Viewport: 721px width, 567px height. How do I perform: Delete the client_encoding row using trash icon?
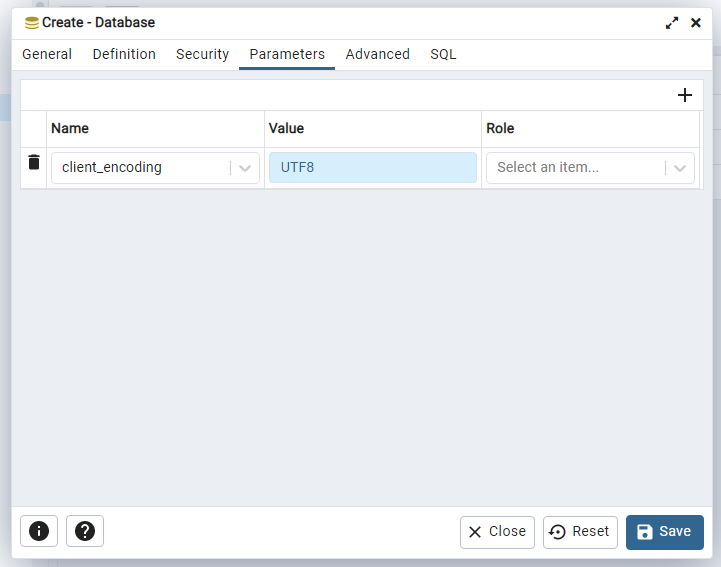click(x=34, y=162)
